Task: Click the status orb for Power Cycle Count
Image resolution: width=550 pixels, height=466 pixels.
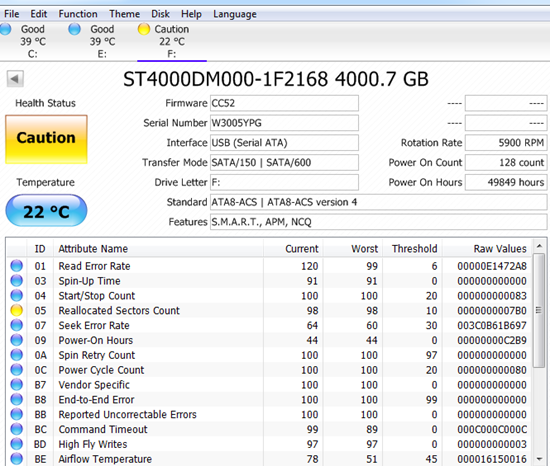Action: [16, 370]
